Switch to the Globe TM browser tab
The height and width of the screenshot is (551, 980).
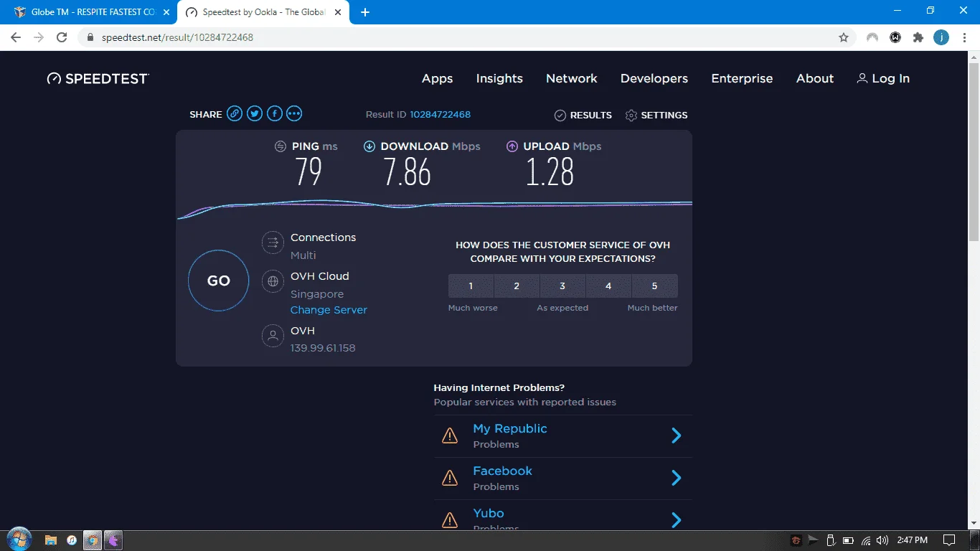pyautogui.click(x=90, y=12)
